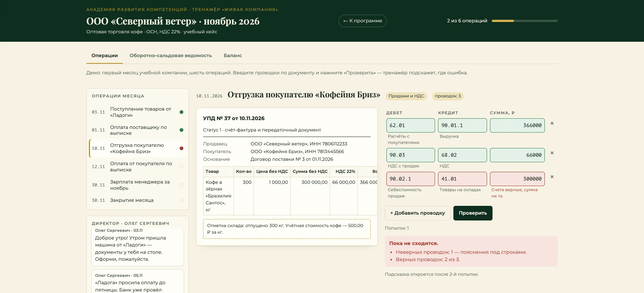Open the Оборотно-сальдовая ведомость tab
This screenshot has width=644, height=293.
point(171,56)
